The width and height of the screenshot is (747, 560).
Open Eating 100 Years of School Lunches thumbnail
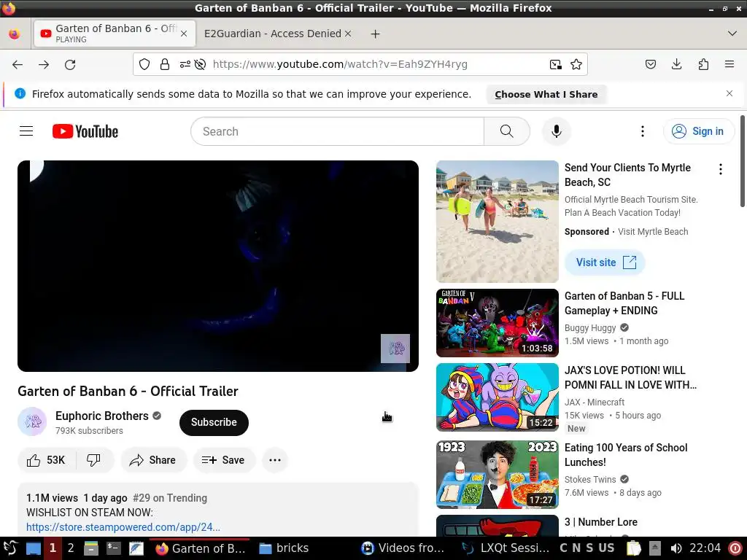(498, 475)
